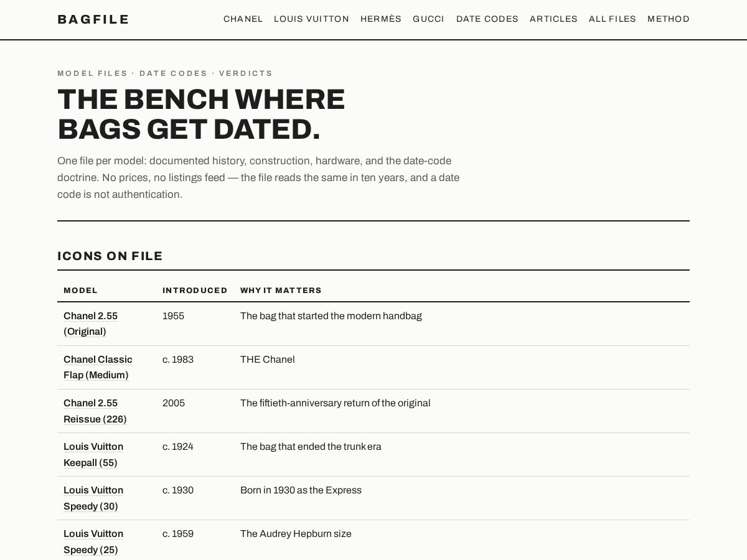Image resolution: width=747 pixels, height=560 pixels.
Task: Click the intro paragraph about one file per model
Action: coord(258,177)
